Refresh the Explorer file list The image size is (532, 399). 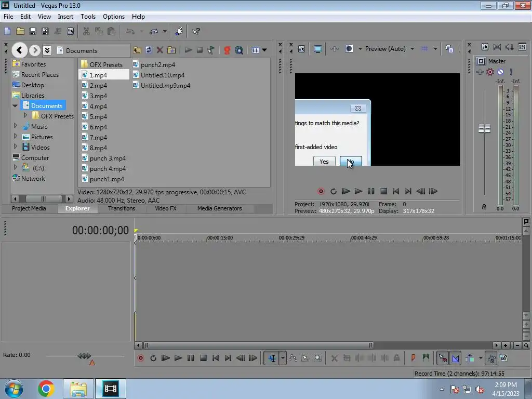(149, 50)
